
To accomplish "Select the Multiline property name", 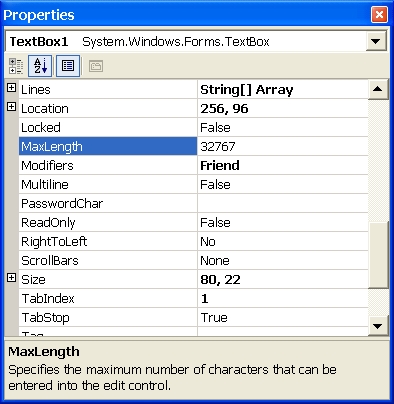I will [45, 184].
